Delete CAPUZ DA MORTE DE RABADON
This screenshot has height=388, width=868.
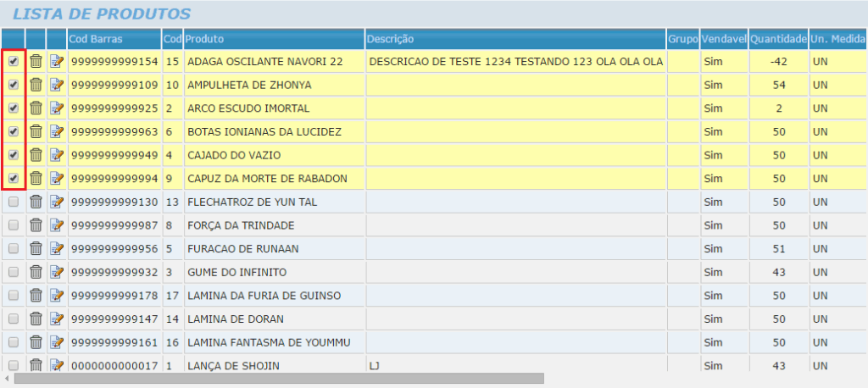pyautogui.click(x=36, y=178)
